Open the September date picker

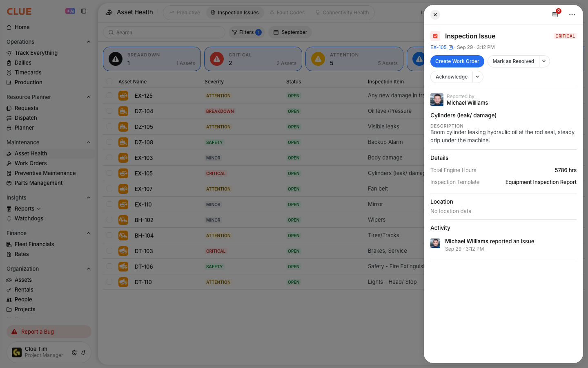click(x=290, y=32)
